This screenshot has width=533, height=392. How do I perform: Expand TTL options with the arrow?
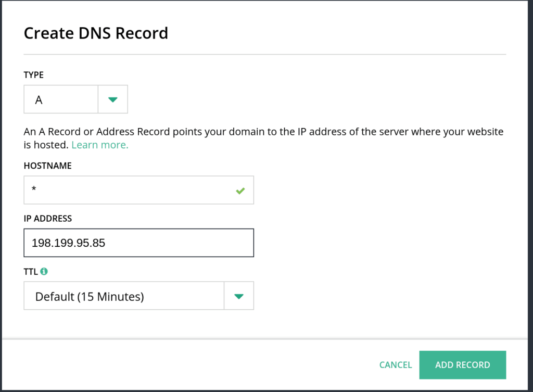[x=239, y=296]
